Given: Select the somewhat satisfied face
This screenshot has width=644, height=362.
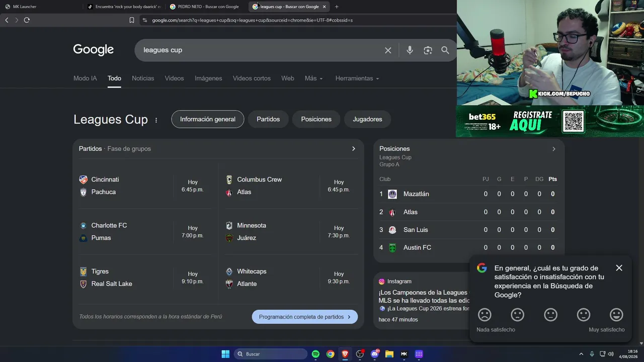Looking at the screenshot, I should [x=584, y=315].
